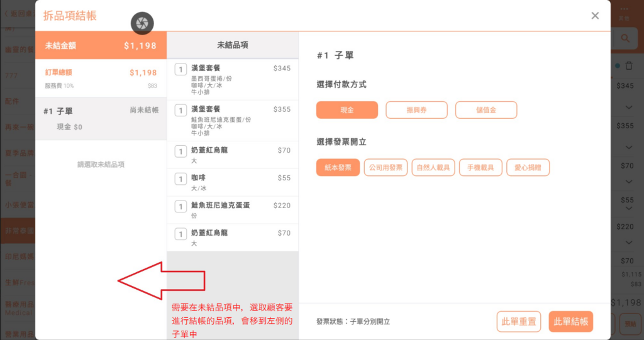The width and height of the screenshot is (644, 340).
Task: Click the camera shutter icon
Action: [142, 23]
